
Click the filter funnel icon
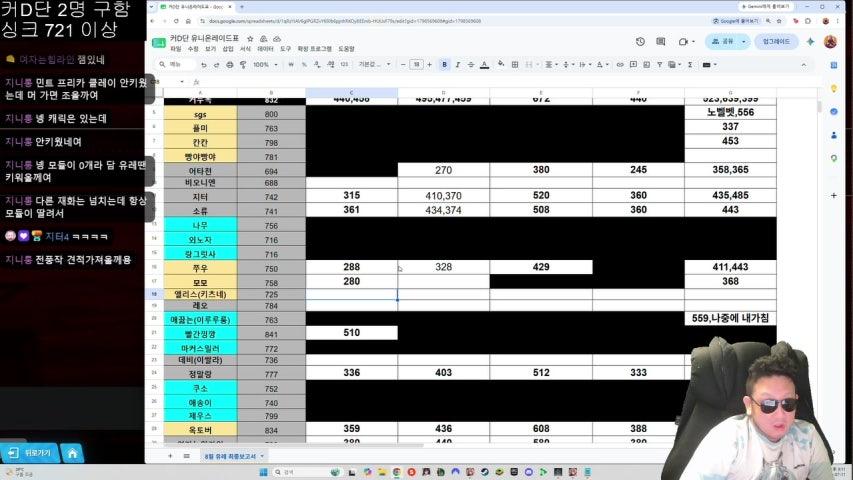[x=659, y=65]
